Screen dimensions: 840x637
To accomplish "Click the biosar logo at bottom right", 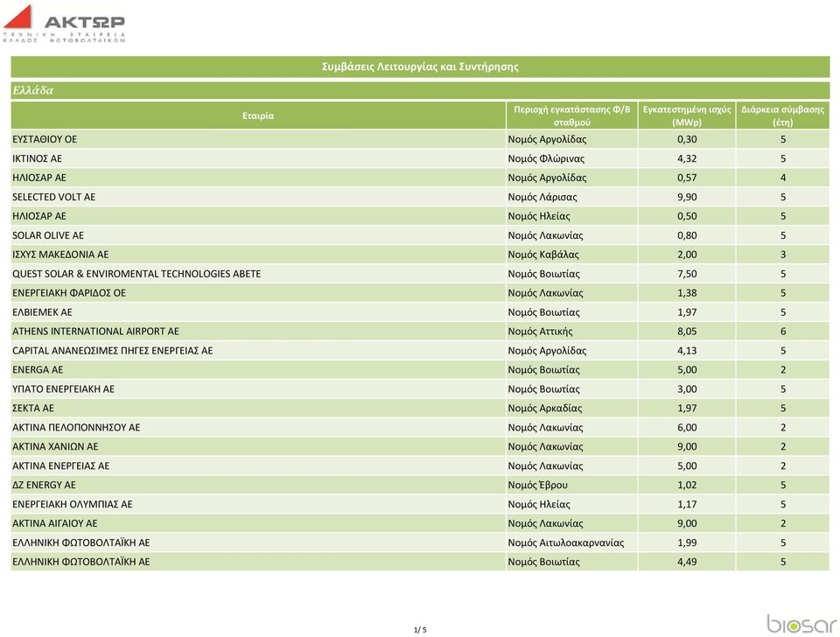I will coord(801,624).
